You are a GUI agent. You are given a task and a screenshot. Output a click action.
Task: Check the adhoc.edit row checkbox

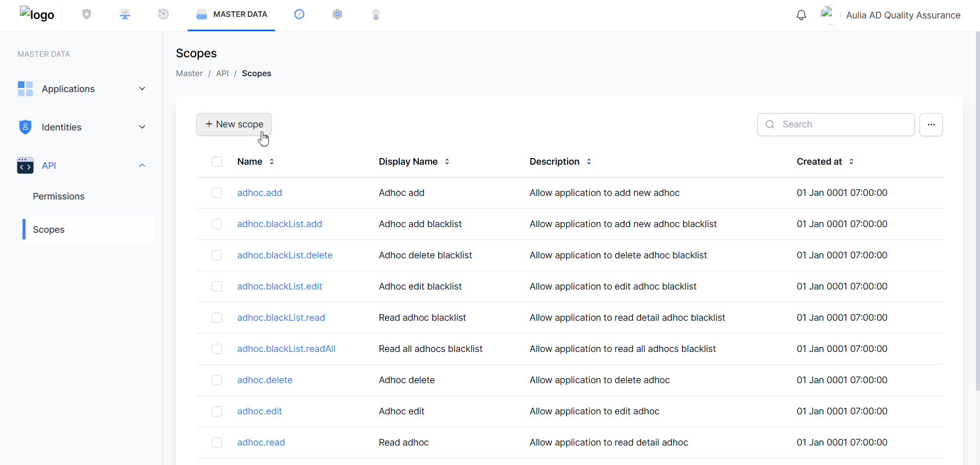click(217, 411)
